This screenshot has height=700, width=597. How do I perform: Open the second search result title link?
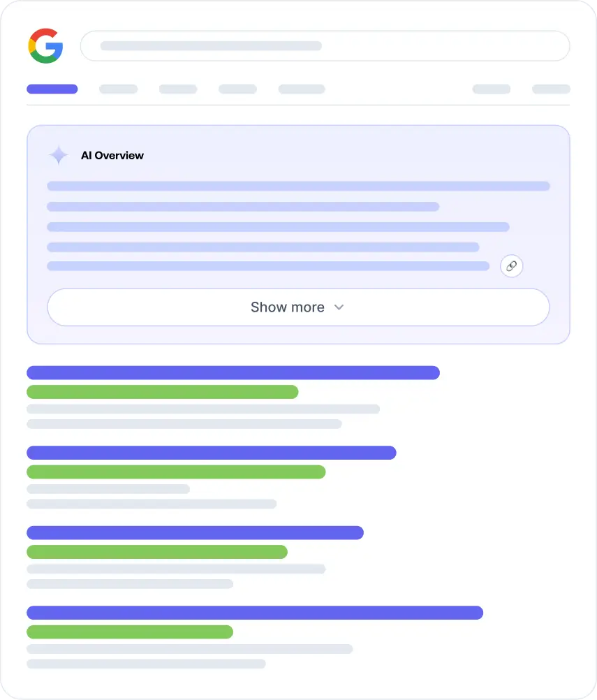(x=212, y=453)
